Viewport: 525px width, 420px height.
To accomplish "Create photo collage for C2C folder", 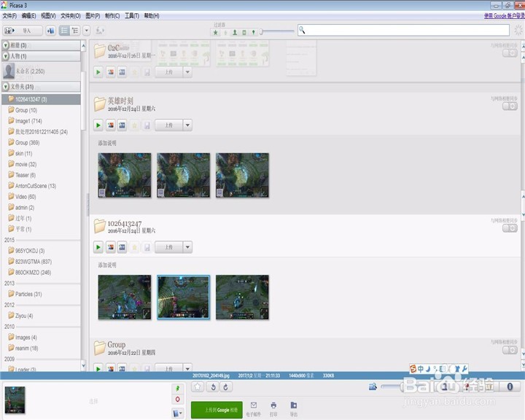I will (111, 72).
